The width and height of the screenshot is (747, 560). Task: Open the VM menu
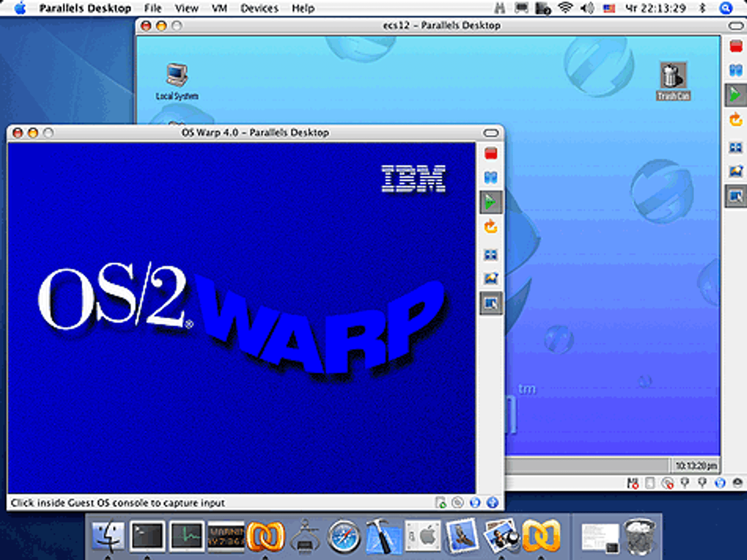pos(219,8)
